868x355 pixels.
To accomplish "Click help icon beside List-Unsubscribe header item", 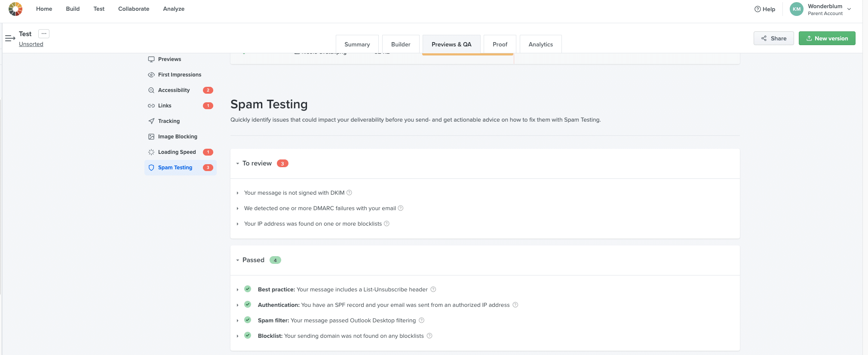I will pyautogui.click(x=433, y=289).
